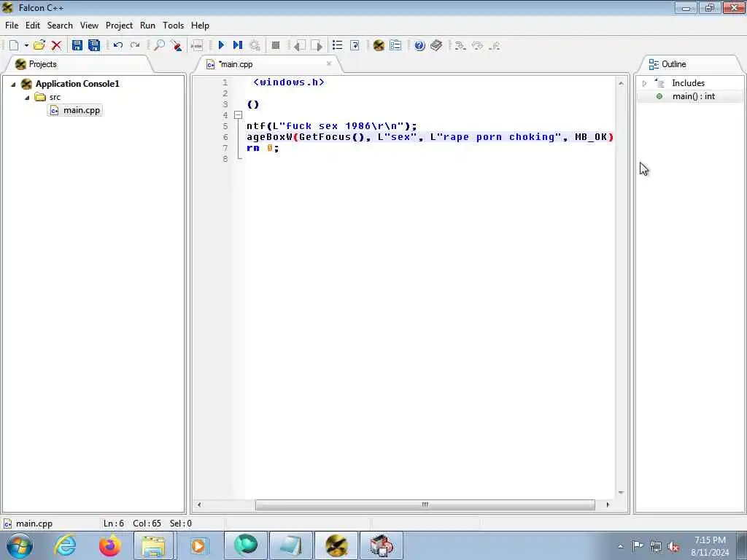Open the View menu
The width and height of the screenshot is (747, 560).
coord(89,26)
